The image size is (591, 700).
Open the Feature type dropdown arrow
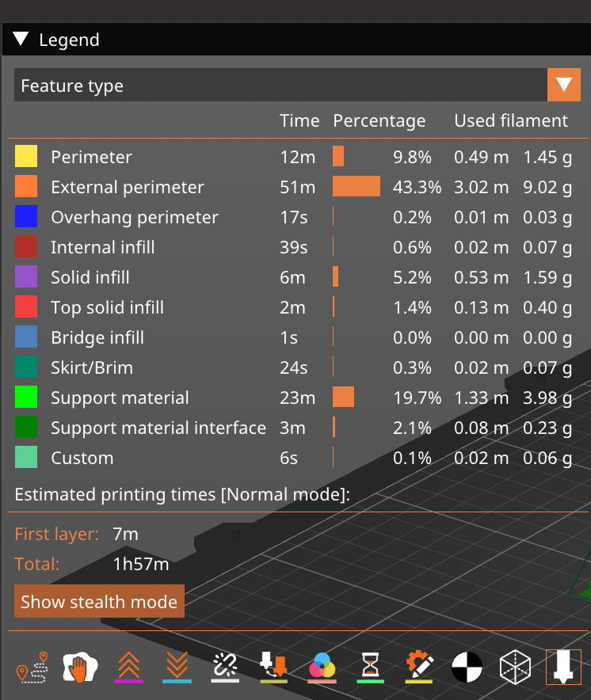tap(564, 85)
